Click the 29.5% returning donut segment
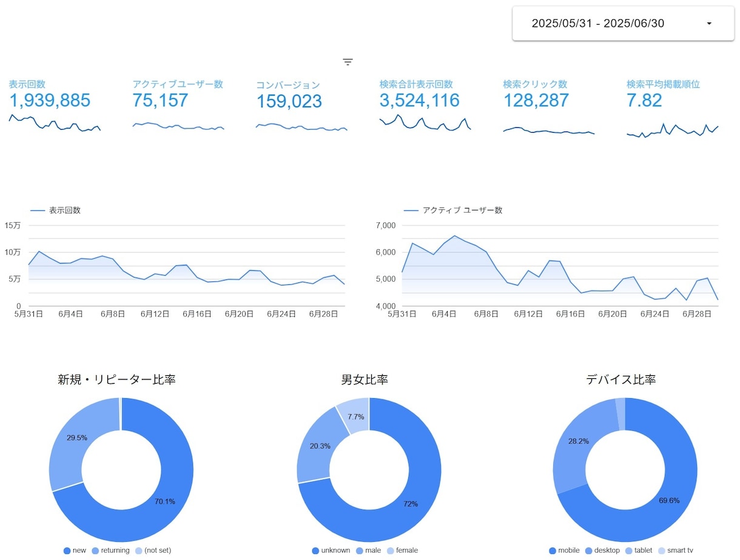The width and height of the screenshot is (740, 560). pos(76,438)
